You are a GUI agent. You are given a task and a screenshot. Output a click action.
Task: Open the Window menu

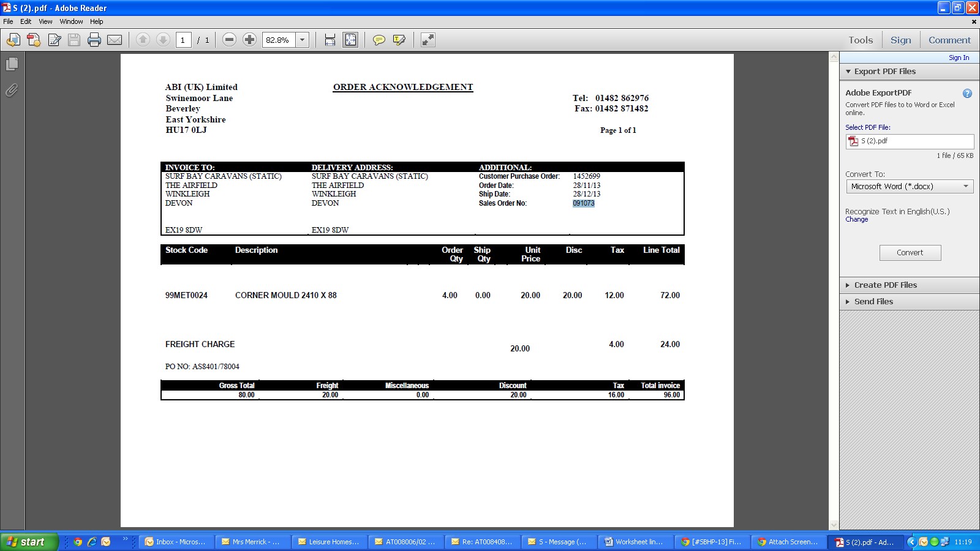click(71, 21)
